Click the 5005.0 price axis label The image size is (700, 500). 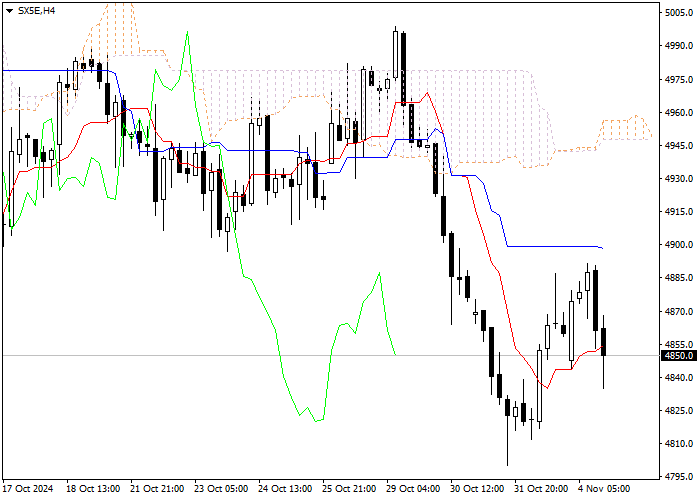[x=679, y=12]
